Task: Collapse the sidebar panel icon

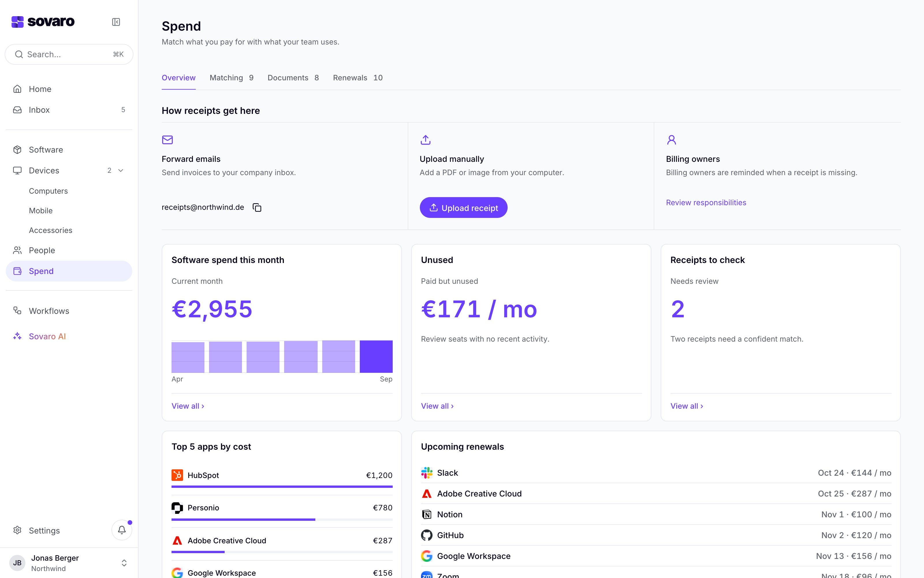Action: tap(116, 22)
